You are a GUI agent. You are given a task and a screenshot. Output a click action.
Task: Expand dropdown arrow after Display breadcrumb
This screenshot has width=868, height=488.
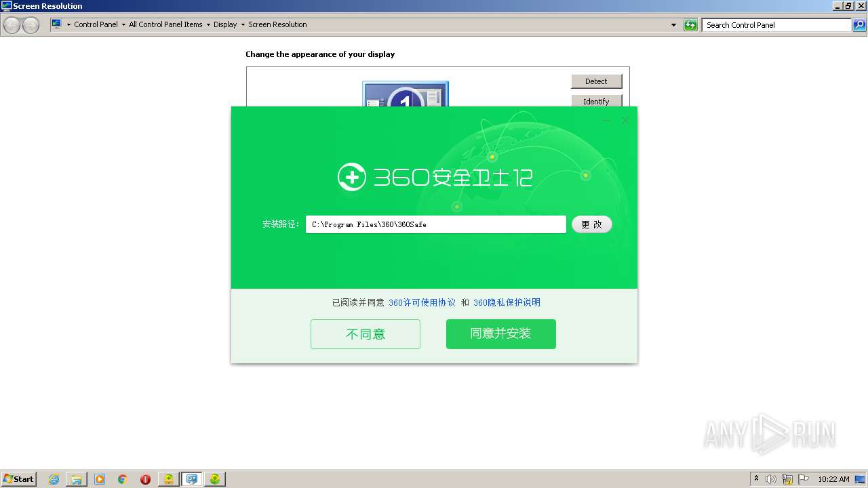243,24
